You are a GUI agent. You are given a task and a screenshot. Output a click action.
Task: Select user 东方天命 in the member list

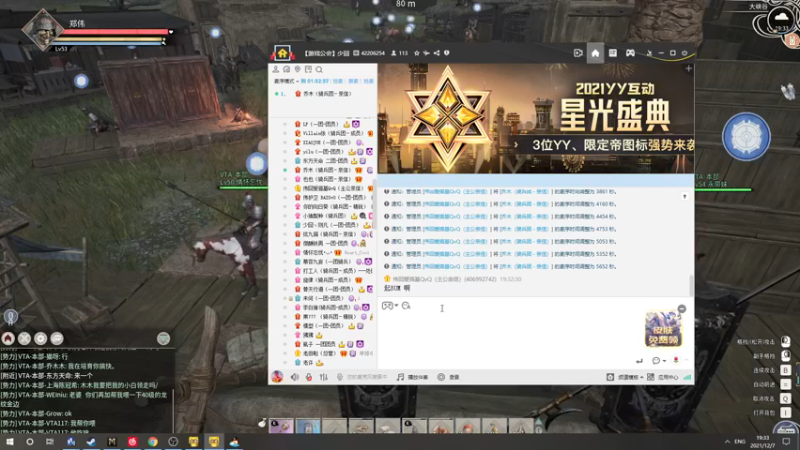(330, 161)
